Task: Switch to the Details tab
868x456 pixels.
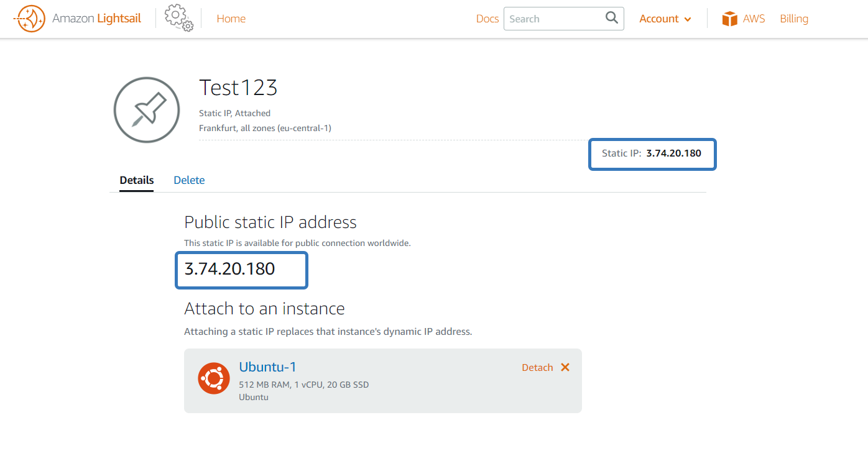Action: pos(136,180)
